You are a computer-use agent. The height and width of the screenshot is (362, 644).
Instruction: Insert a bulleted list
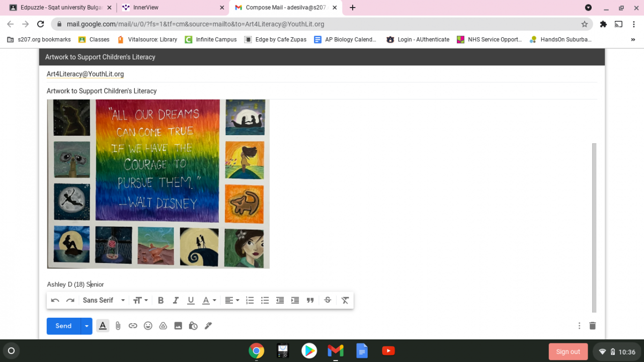pyautogui.click(x=265, y=300)
